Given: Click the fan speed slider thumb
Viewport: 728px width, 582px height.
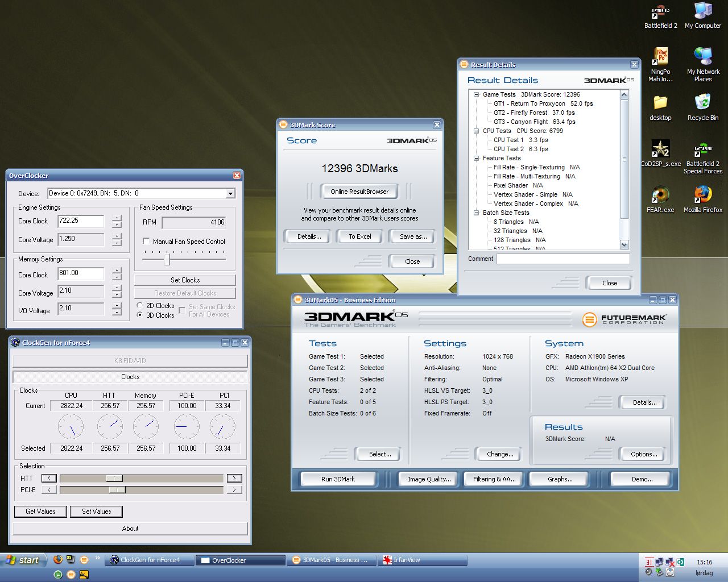Looking at the screenshot, I should [x=167, y=259].
